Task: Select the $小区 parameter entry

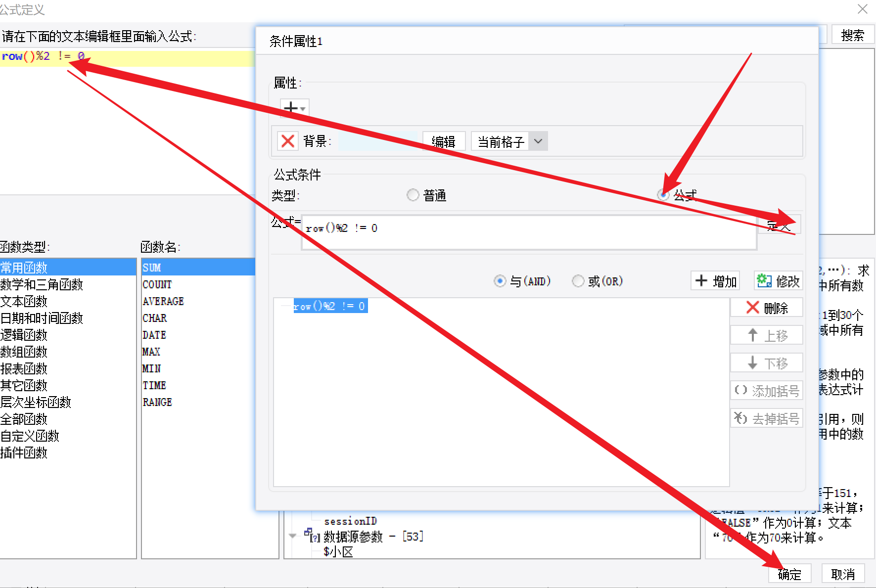Action: [338, 552]
